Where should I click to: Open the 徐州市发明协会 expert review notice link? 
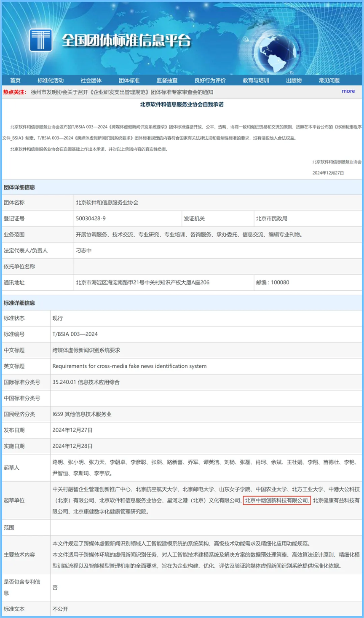coord(122,92)
